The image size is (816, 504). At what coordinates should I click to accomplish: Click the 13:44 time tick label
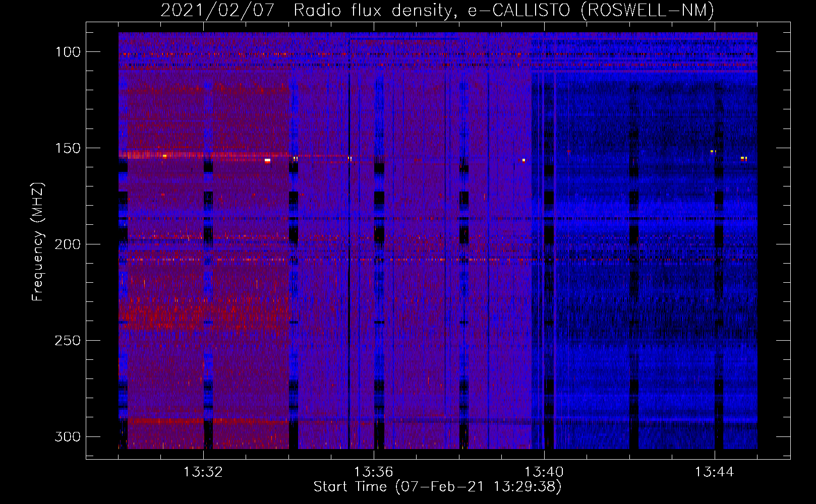click(x=715, y=472)
